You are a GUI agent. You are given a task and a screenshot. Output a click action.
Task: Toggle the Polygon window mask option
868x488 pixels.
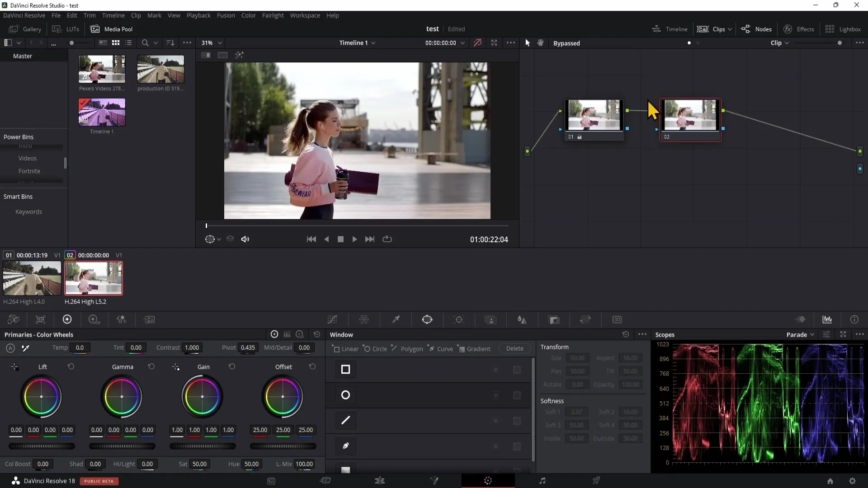(413, 348)
